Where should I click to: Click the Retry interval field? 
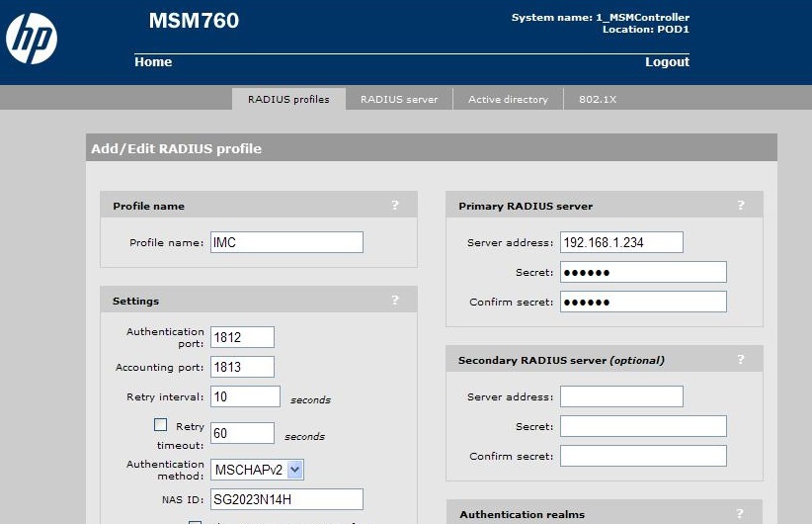(x=245, y=396)
